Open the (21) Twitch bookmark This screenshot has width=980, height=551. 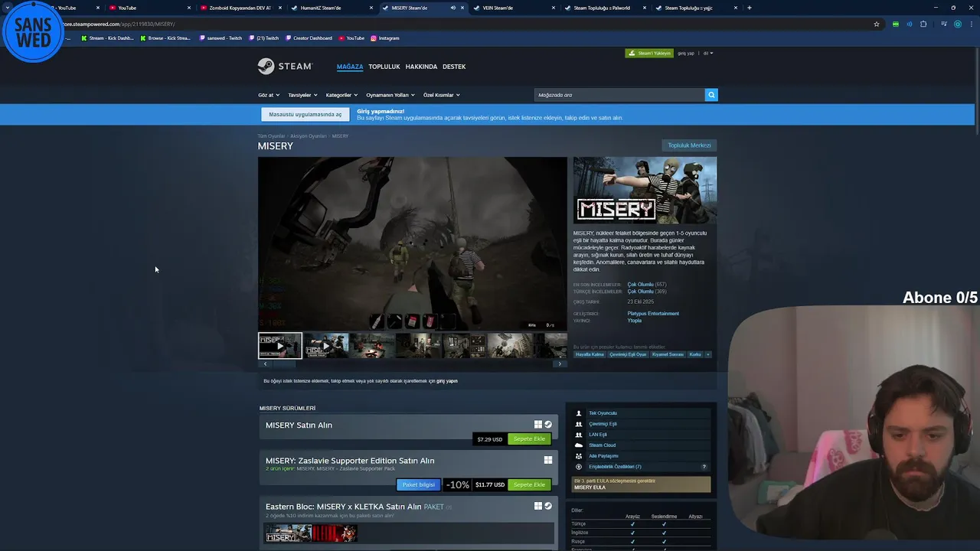click(264, 37)
